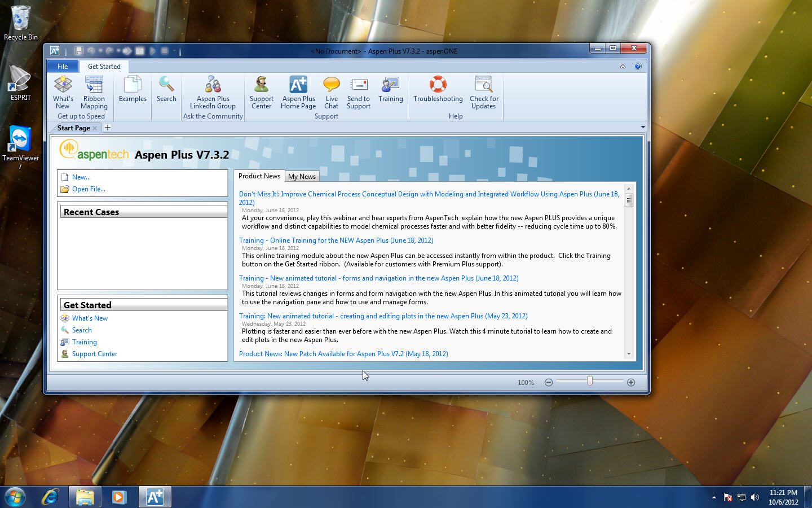The height and width of the screenshot is (508, 812).
Task: Click the volume speaker tray icon
Action: point(755,497)
